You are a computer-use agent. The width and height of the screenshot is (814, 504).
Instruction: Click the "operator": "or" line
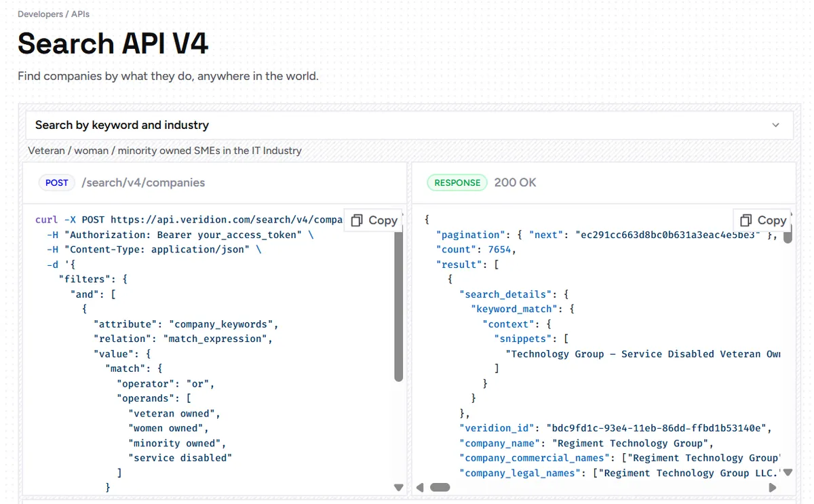click(x=166, y=383)
